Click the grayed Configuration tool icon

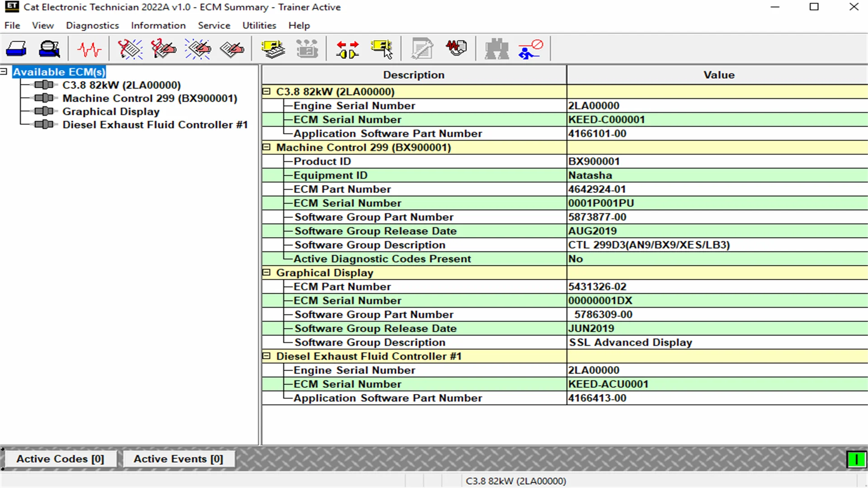point(307,49)
